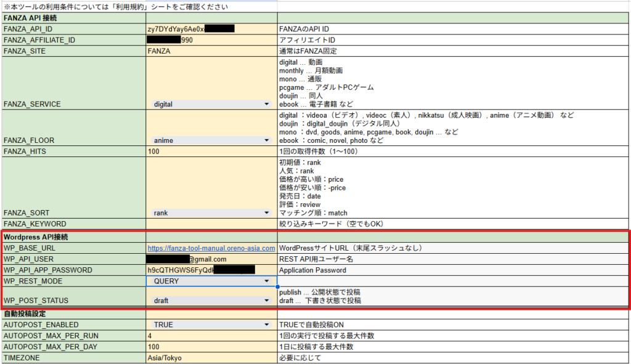Select the FANZA_API_ID value cell
Image resolution: width=631 pixels, height=364 pixels.
coord(211,29)
